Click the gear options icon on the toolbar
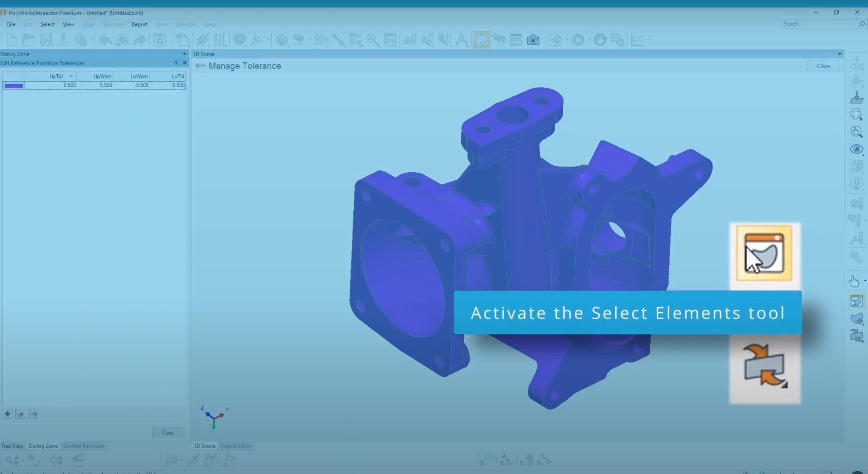Viewport: 868px width, 474px height. click(160, 40)
